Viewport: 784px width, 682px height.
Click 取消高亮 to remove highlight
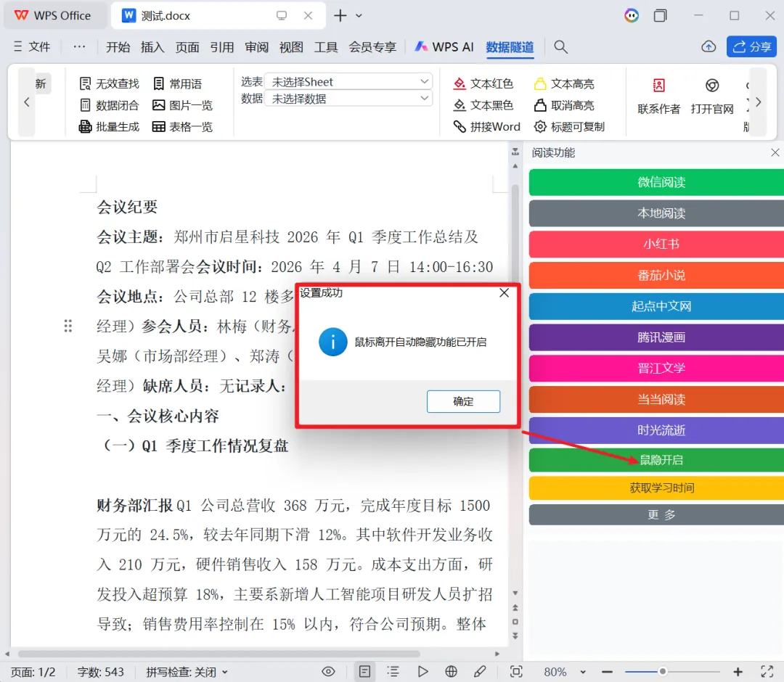point(564,105)
